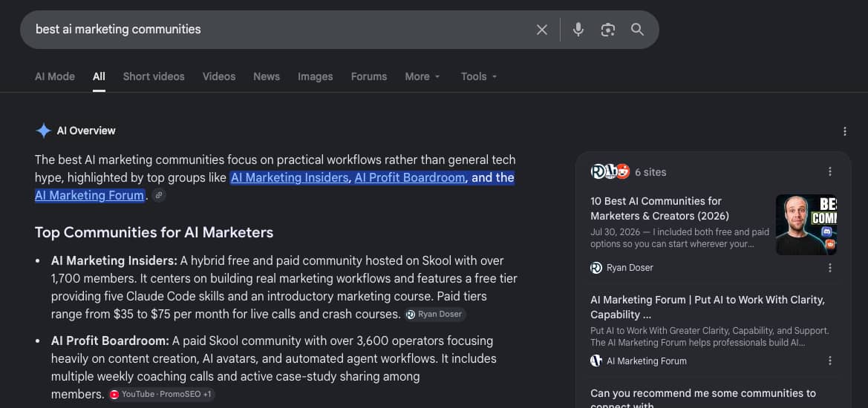Switch to Images tab
The width and height of the screenshot is (868, 408).
click(316, 76)
